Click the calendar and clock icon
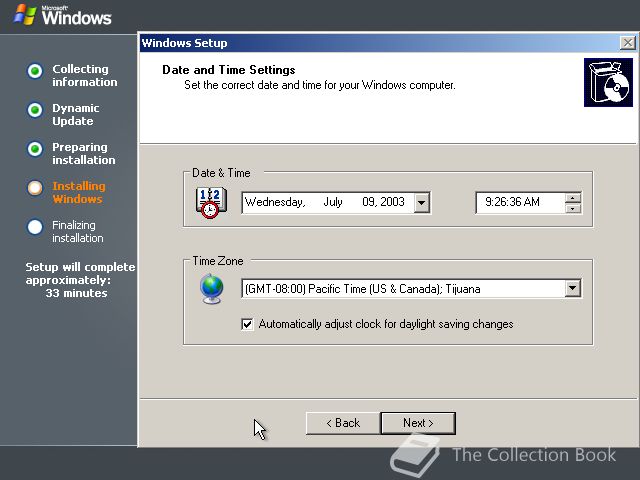 coord(211,202)
